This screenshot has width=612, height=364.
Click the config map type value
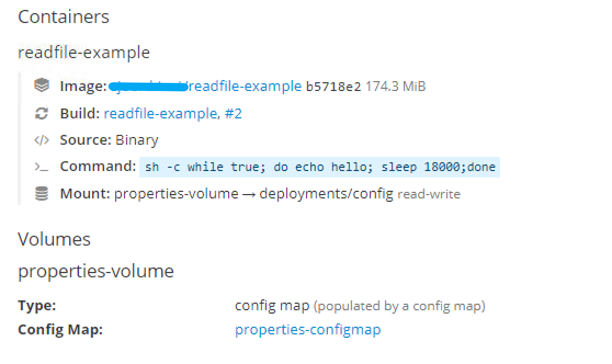pyautogui.click(x=271, y=305)
